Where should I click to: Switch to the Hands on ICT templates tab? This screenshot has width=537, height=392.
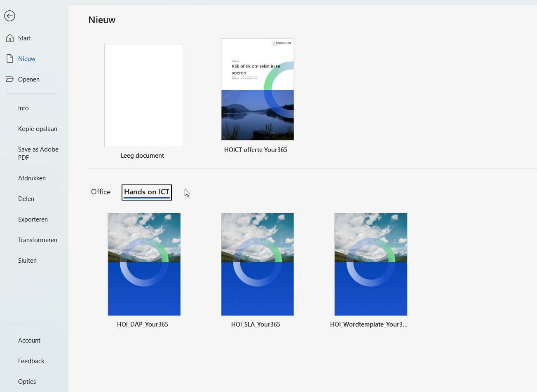[x=146, y=192]
